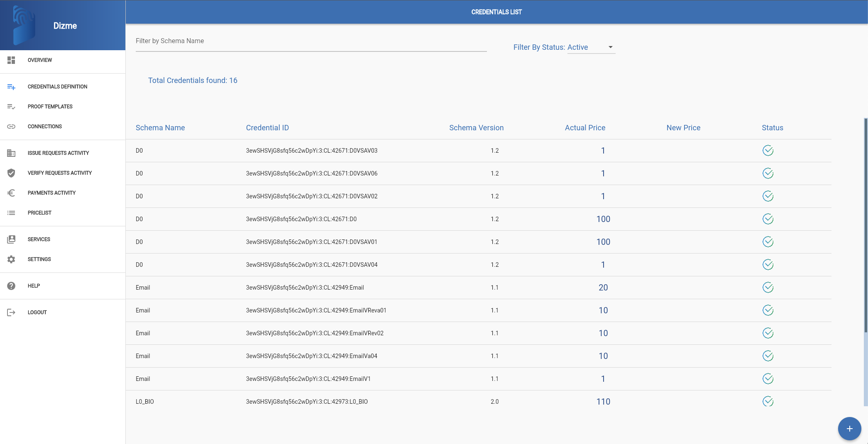Image resolution: width=868 pixels, height=444 pixels.
Task: Select the Verify Requests Activity shield icon
Action: click(x=11, y=173)
